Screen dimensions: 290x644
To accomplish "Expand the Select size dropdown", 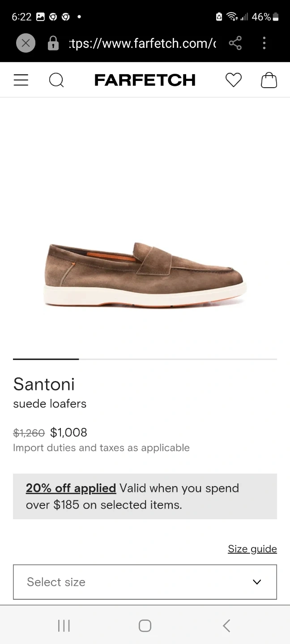I will [x=134, y=582].
